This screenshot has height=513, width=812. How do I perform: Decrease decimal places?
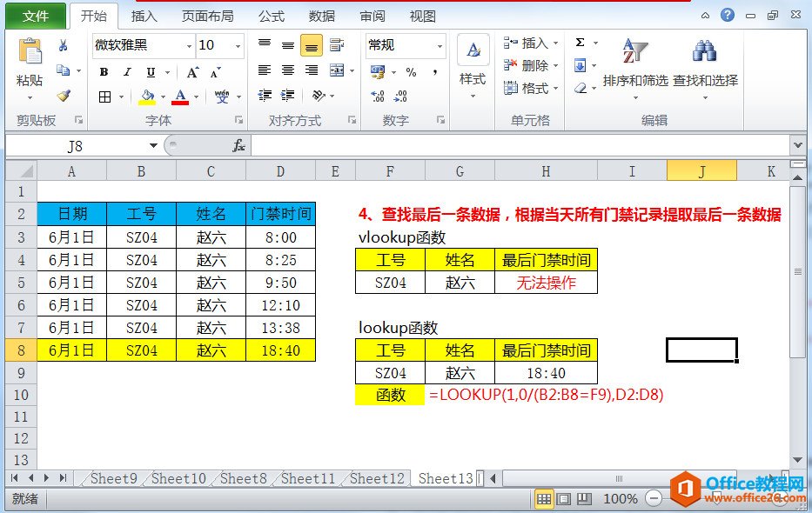401,96
